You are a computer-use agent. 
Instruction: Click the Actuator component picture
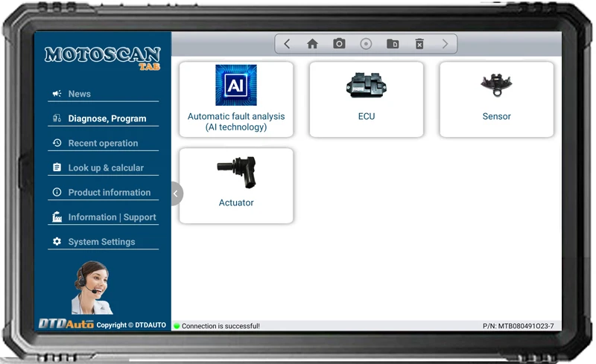(236, 172)
